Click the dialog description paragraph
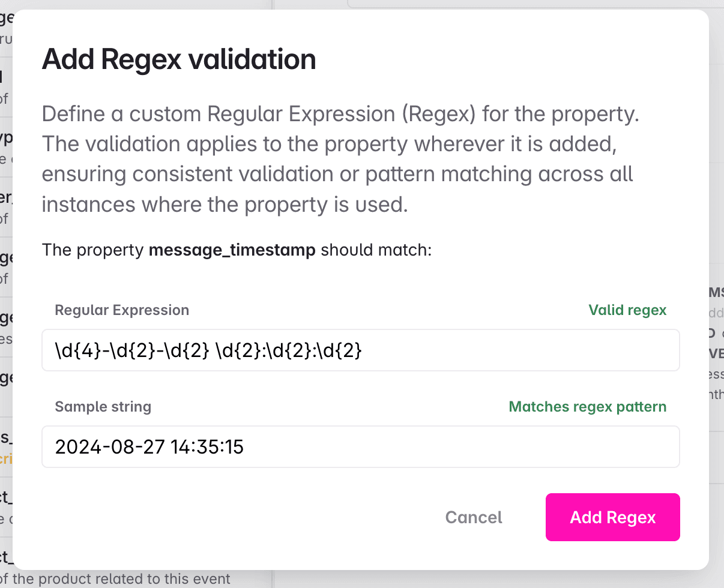Viewport: 724px width, 588px height. 340,159
